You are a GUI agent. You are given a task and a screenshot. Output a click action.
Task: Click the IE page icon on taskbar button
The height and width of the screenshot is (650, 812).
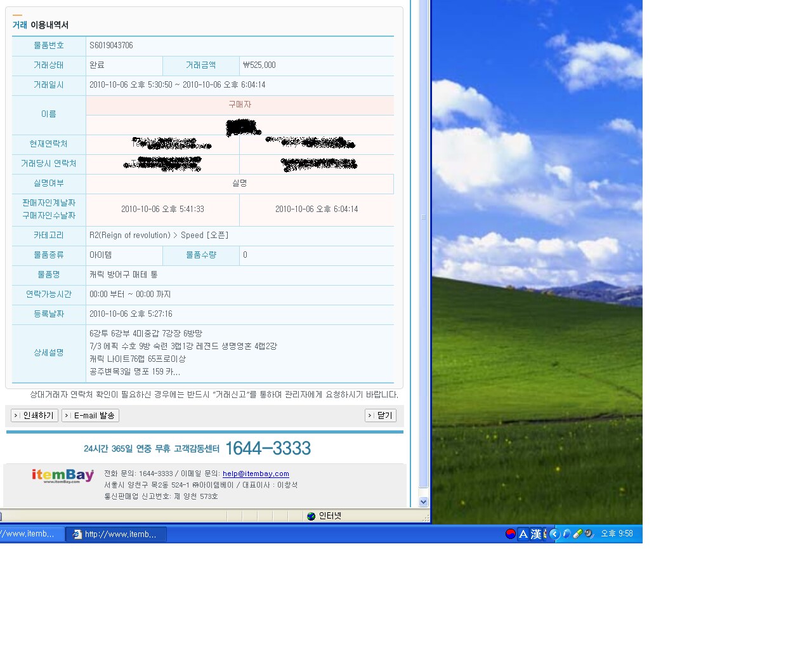point(77,534)
